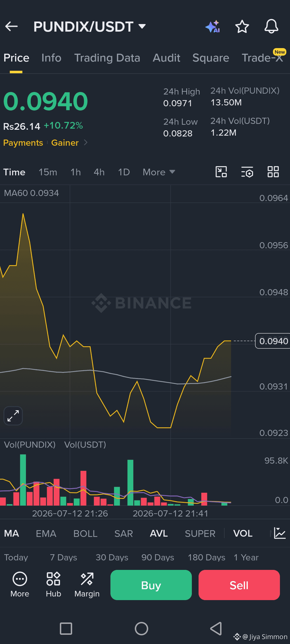This screenshot has height=644, width=290.
Task: Open the Trade-X tab
Action: pos(263,57)
